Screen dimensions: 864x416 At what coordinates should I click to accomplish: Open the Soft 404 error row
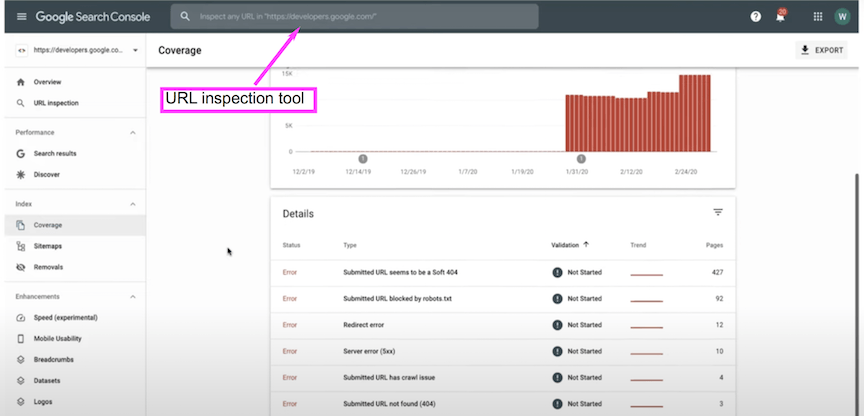[503, 273]
